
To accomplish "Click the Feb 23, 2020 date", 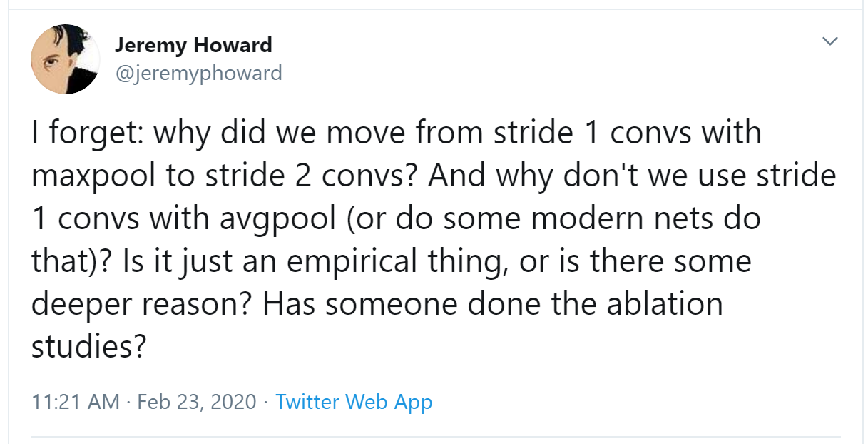I will tap(196, 402).
